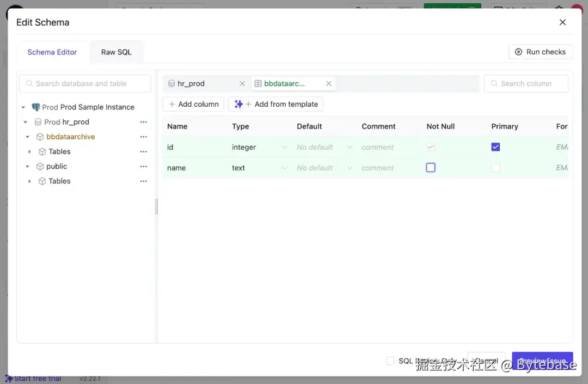This screenshot has width=588, height=384.
Task: Click the Primary column header
Action: tap(505, 126)
